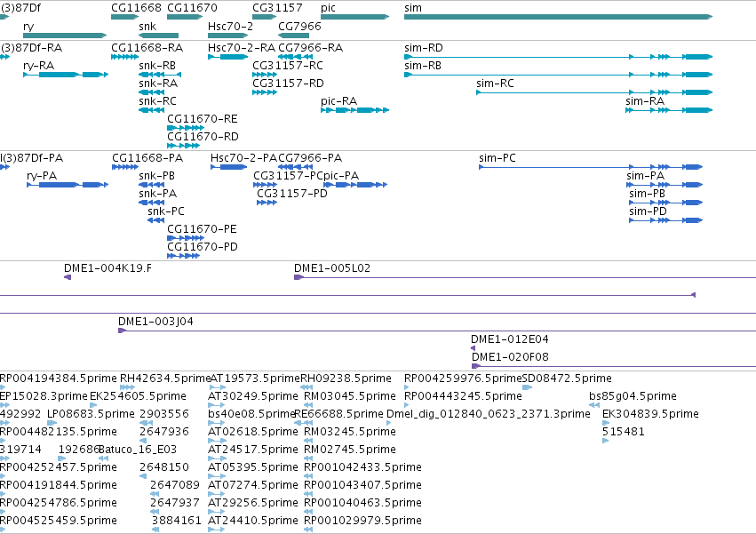Select protein CG11670-PD
The image size is (756, 534).
point(183,256)
